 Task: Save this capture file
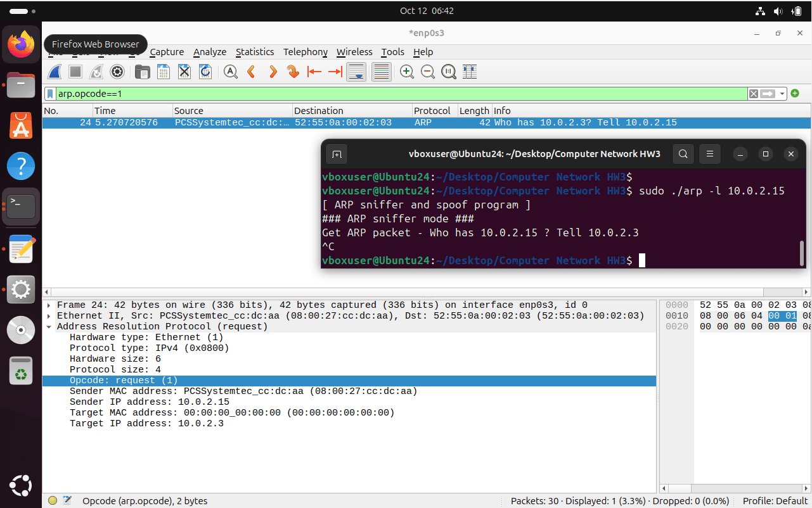pyautogui.click(x=164, y=72)
